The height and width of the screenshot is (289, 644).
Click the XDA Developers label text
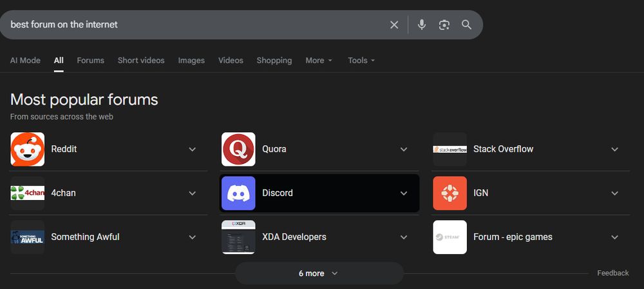(294, 237)
